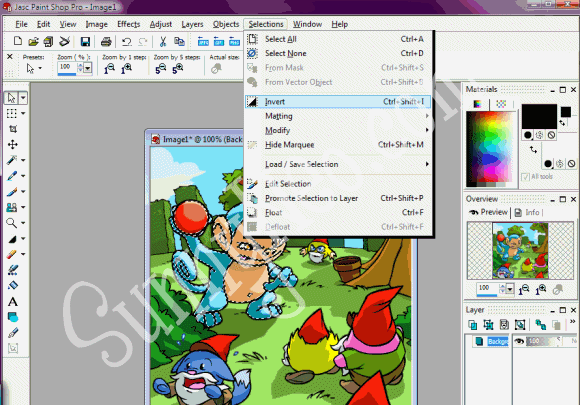
Task: Choose Select None menu item
Action: (x=338, y=53)
